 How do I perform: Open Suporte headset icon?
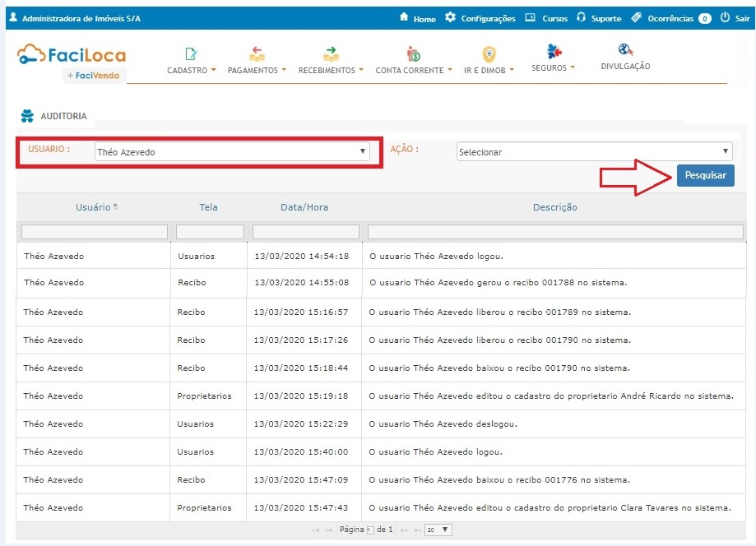[x=582, y=17]
